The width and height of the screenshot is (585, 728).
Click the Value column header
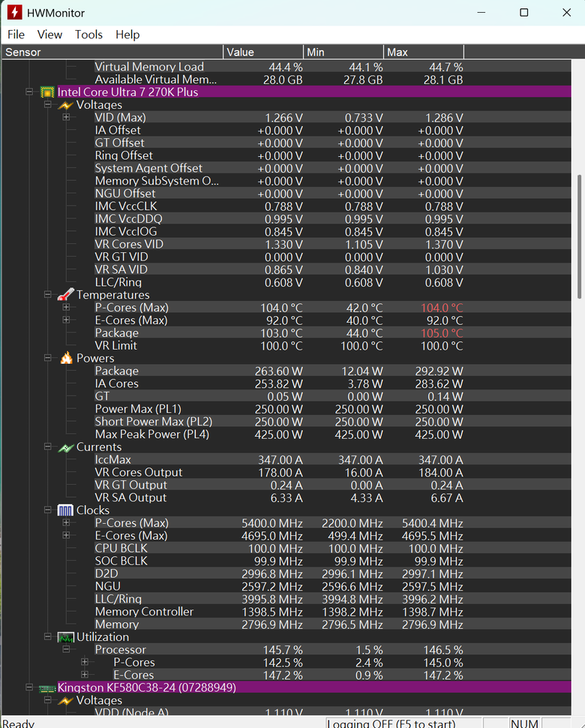pyautogui.click(x=263, y=52)
